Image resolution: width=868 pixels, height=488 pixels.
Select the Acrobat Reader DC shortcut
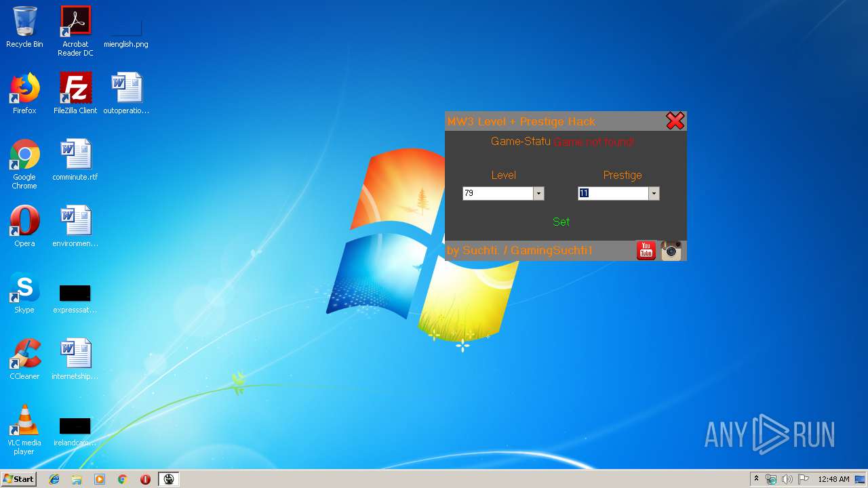[x=75, y=31]
